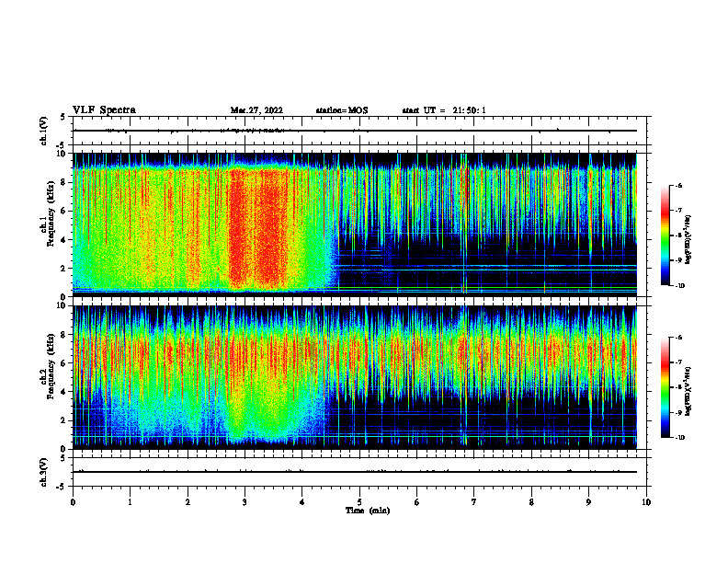Click the "-7" tick on ch.2 color bar
The width and height of the screenshot is (728, 563).
[678, 362]
